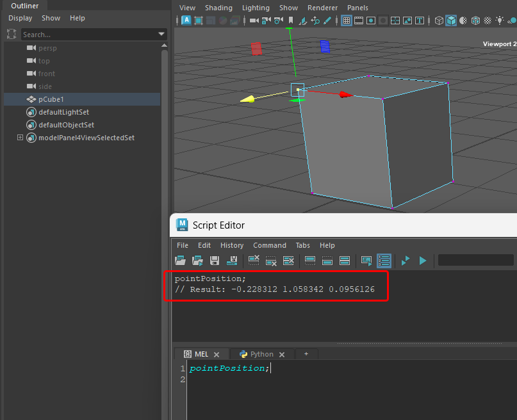
Task: Toggle the Use All Lights bulb icon
Action: (x=500, y=20)
